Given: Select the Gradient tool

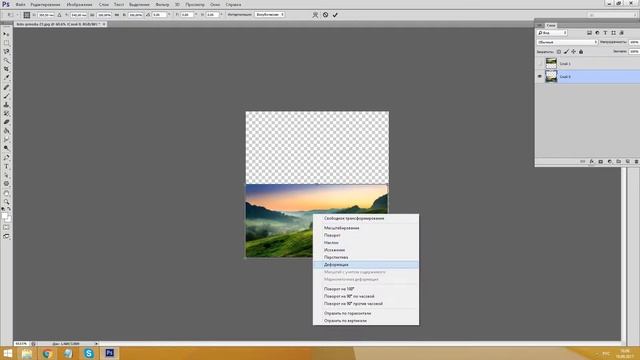Looking at the screenshot, I should click(6, 131).
